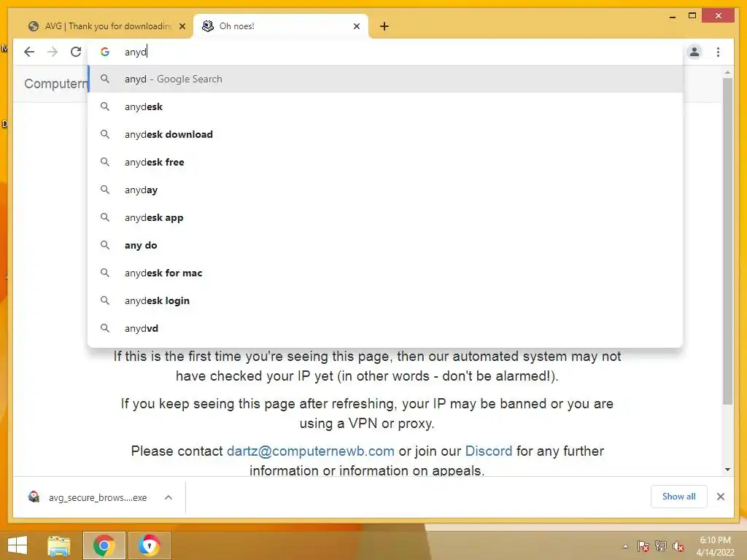Click the page scrollbar up arrow
Screen dimensions: 747x560
coord(727,72)
